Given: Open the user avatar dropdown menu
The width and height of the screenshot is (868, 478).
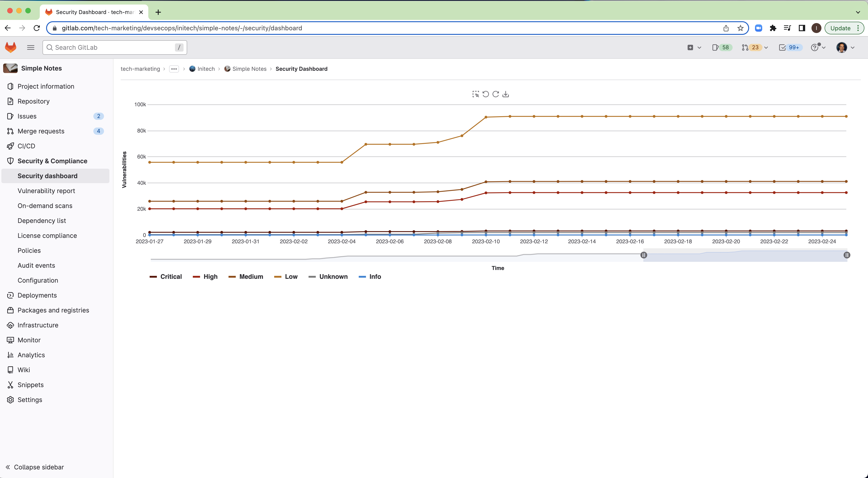Looking at the screenshot, I should tap(845, 47).
